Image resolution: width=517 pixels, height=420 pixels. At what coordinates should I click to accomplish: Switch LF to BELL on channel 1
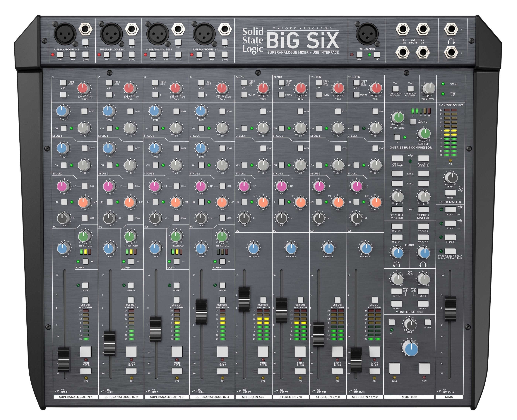pyautogui.click(x=85, y=218)
